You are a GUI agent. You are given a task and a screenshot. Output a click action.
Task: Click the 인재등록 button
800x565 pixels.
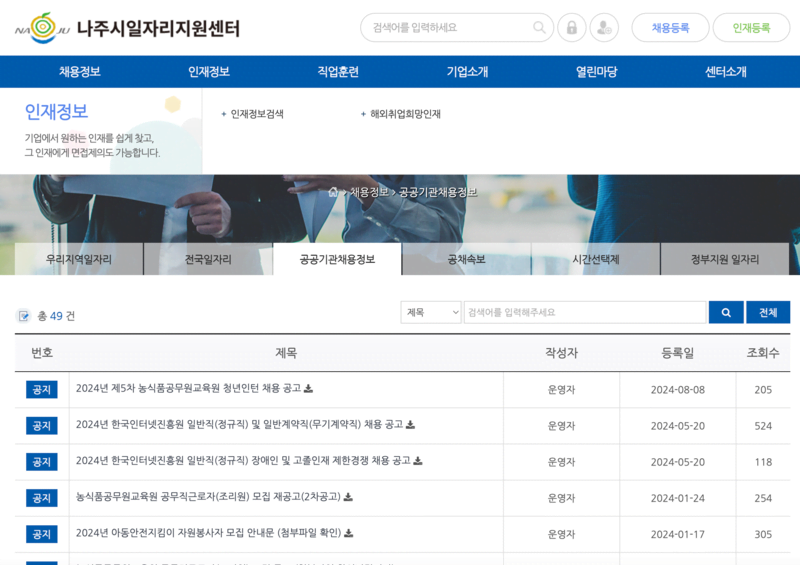pos(751,28)
